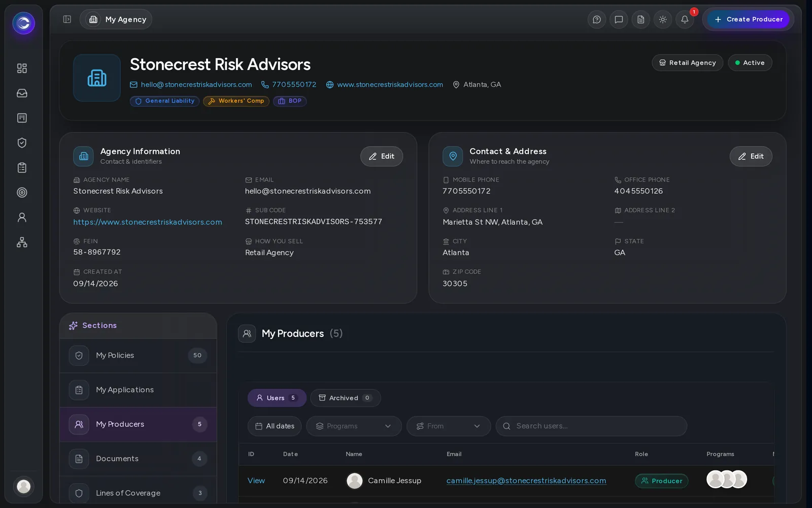Open the user icon in sidebar
Screen dimensions: 812x508
point(22,217)
